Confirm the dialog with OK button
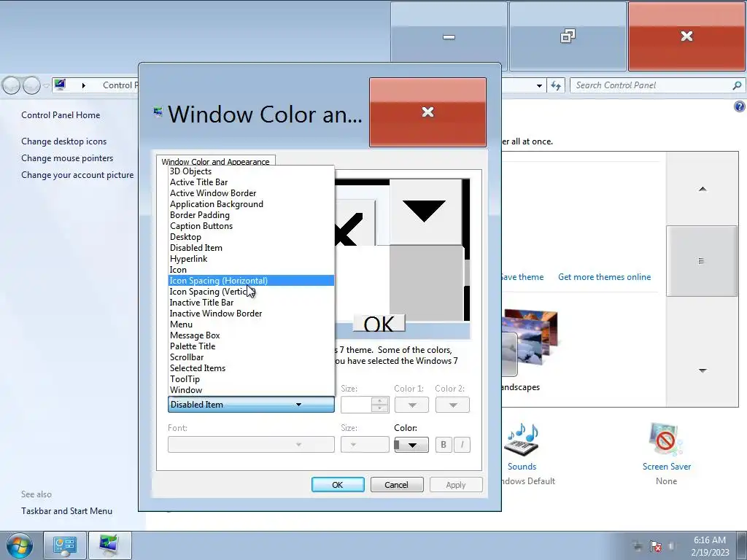747x560 pixels. pyautogui.click(x=338, y=485)
